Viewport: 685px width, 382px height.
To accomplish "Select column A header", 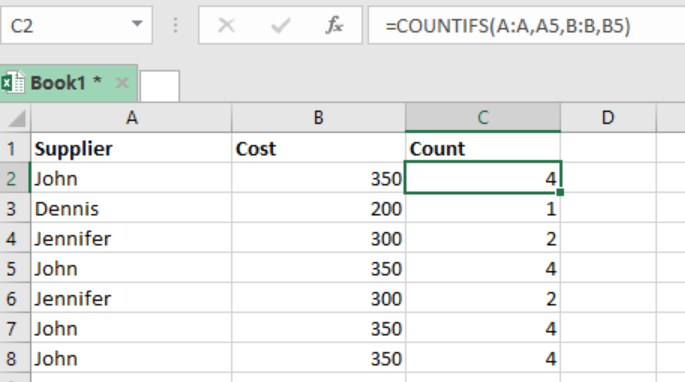I will [131, 118].
